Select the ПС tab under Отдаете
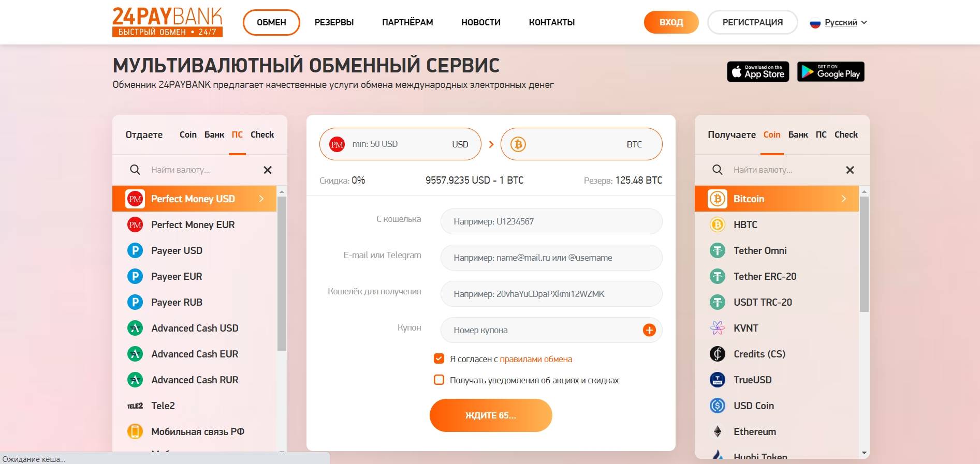Image resolution: width=980 pixels, height=464 pixels. [x=237, y=134]
